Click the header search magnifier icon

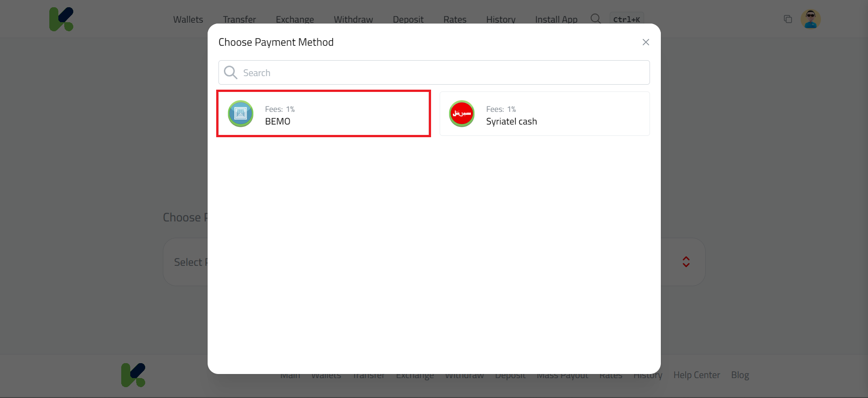click(596, 19)
